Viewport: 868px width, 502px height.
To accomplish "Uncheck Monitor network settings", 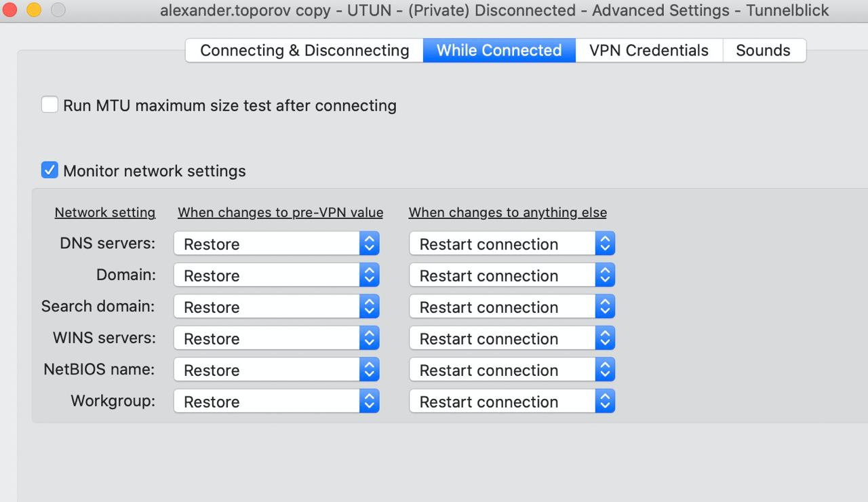I will [x=50, y=170].
